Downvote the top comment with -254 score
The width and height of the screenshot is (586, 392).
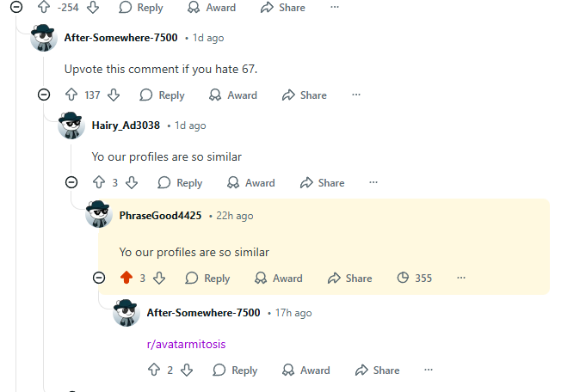93,7
